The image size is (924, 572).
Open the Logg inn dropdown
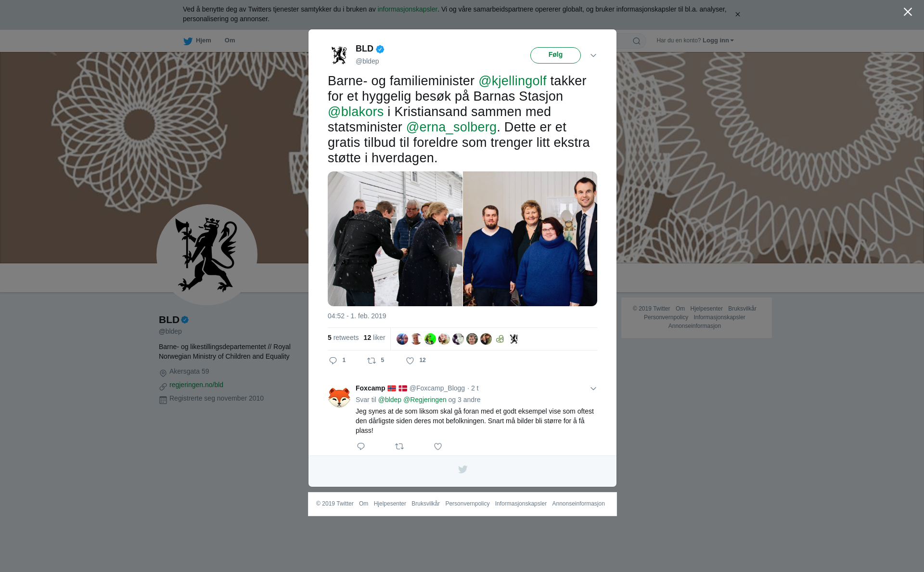718,40
